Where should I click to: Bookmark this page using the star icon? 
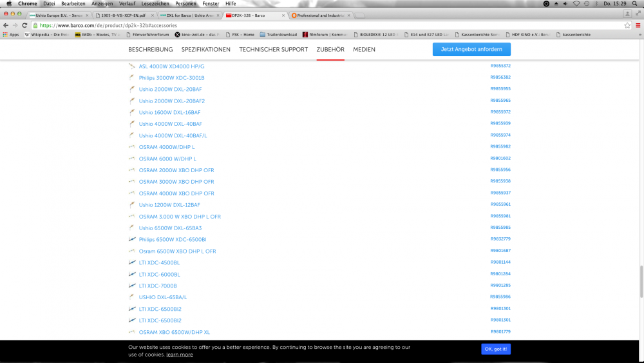tap(627, 25)
